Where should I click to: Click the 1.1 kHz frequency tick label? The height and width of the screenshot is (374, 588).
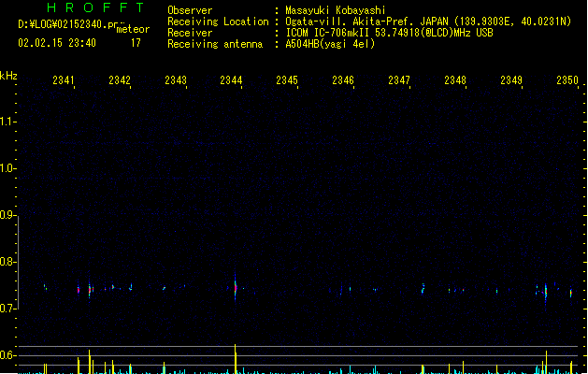(7, 122)
